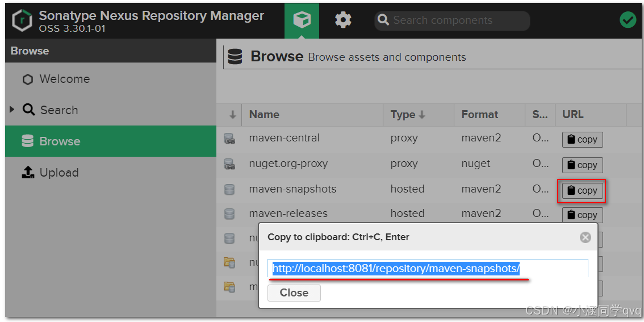
Task: Open the maven-central repository row
Action: (x=429, y=139)
